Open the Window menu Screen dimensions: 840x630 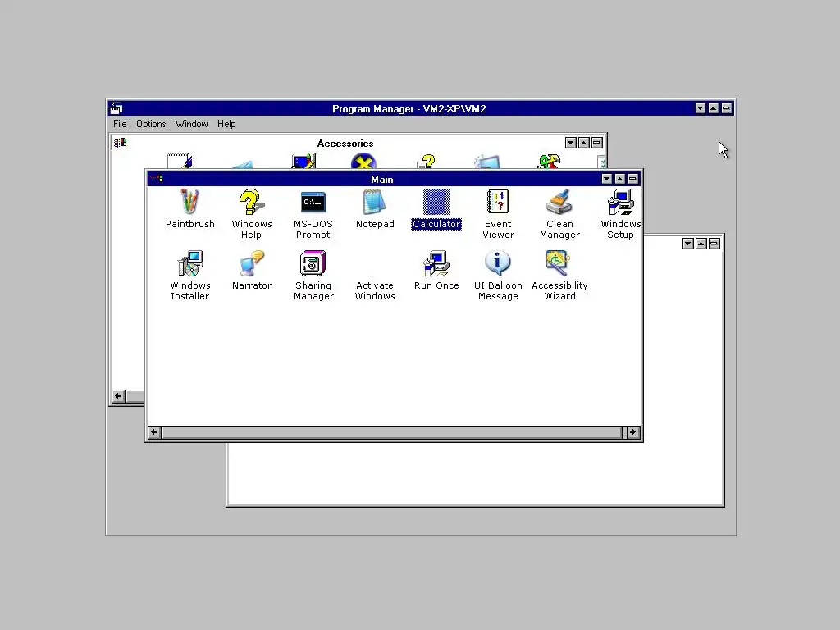(191, 124)
